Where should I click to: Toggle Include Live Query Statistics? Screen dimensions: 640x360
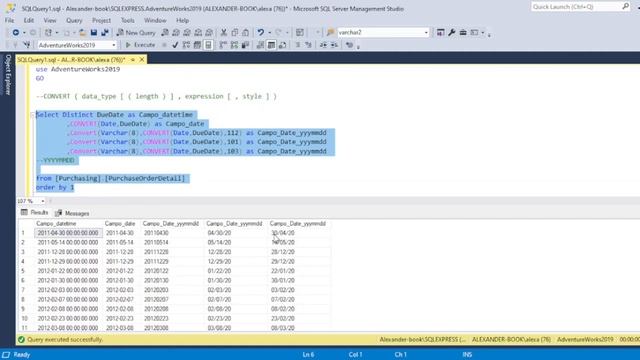tap(234, 45)
